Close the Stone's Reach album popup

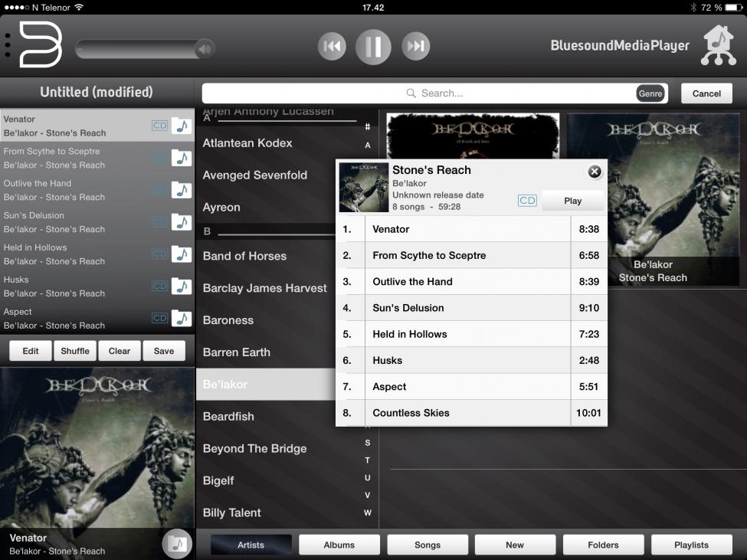[594, 172]
